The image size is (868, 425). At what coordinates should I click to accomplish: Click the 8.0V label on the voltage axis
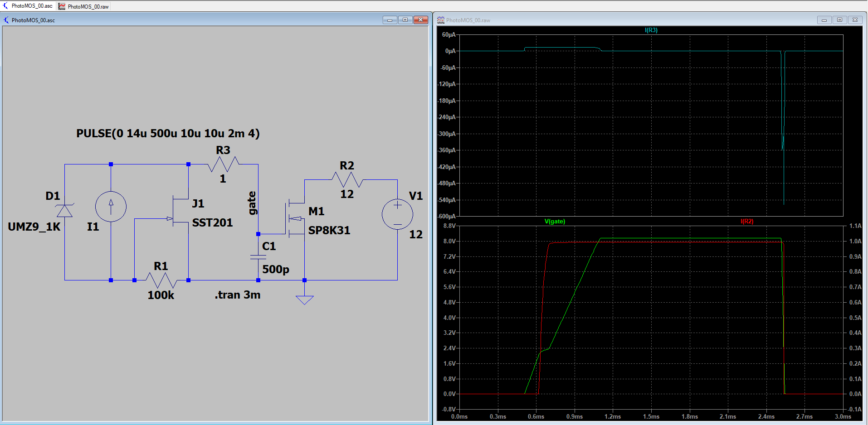click(x=449, y=241)
